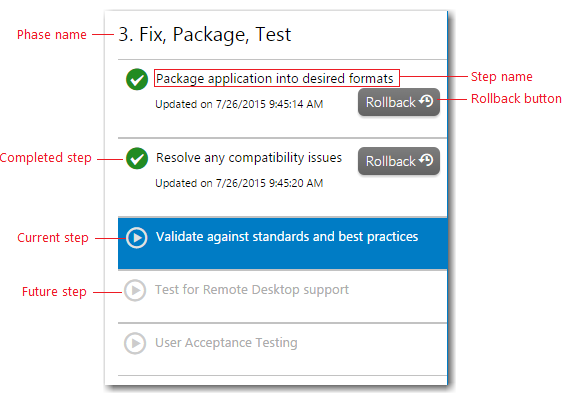Click the red Phase name annotation label
Image resolution: width=567 pixels, height=394 pixels.
point(52,35)
